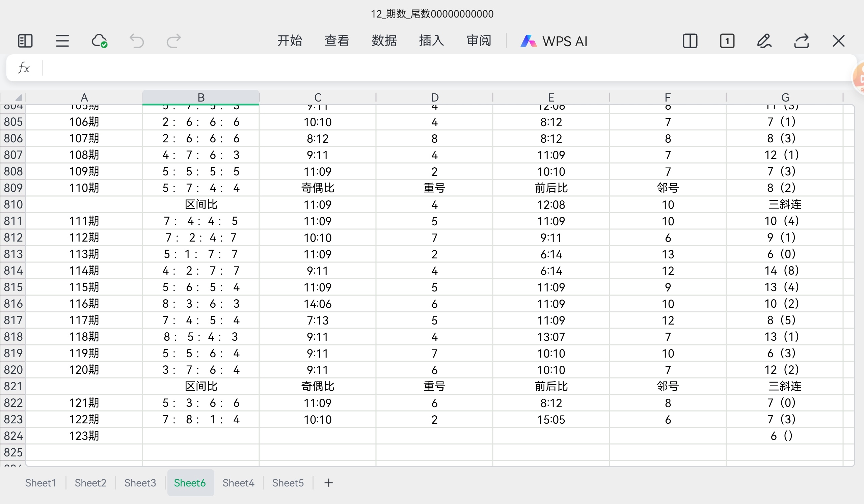Click the share export arrow icon
The width and height of the screenshot is (864, 504).
pos(802,41)
